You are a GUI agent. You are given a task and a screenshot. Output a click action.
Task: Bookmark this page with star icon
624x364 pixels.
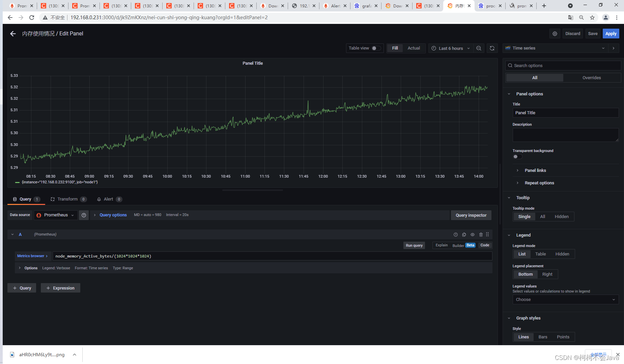click(592, 18)
